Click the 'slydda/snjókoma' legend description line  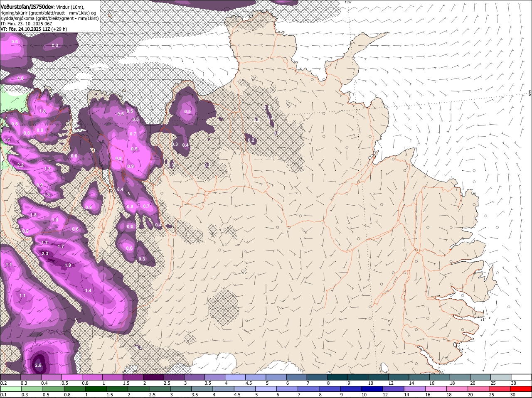(49, 18)
